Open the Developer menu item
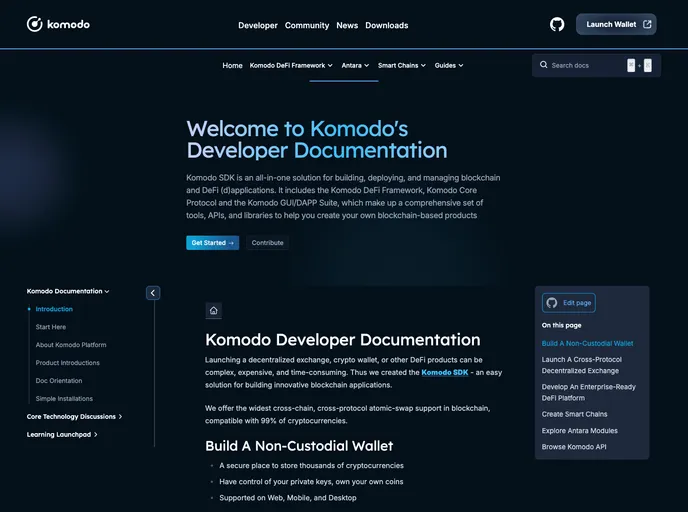The width and height of the screenshot is (688, 512). point(258,25)
